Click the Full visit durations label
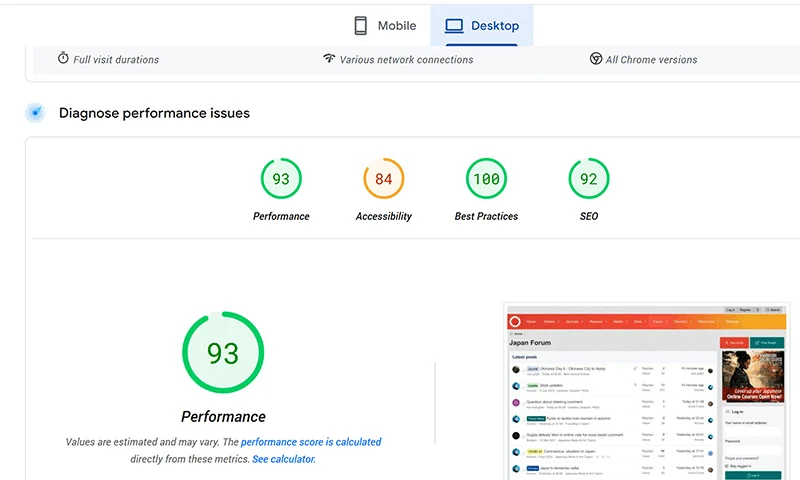Image resolution: width=800 pixels, height=480 pixels. coord(116,60)
